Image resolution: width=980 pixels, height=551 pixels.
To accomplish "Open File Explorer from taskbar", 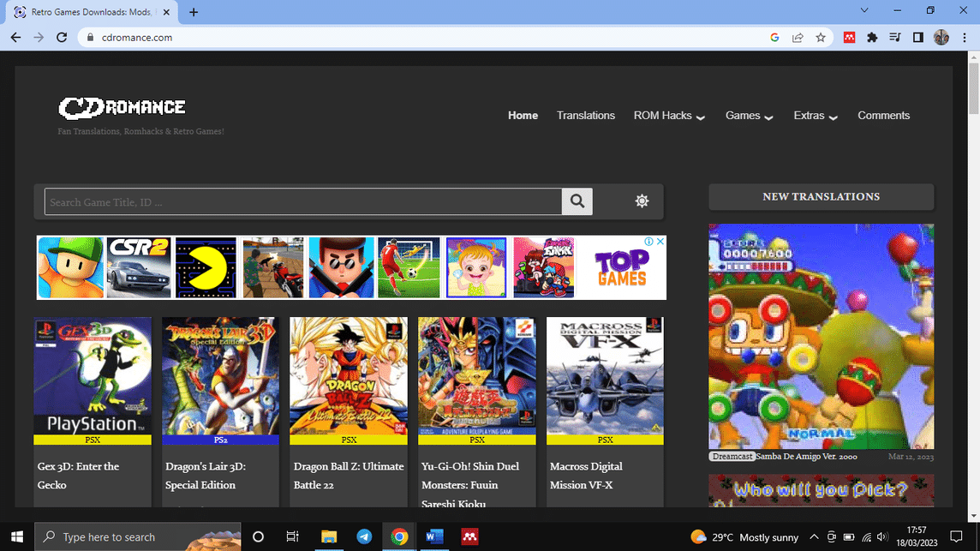I will click(329, 536).
